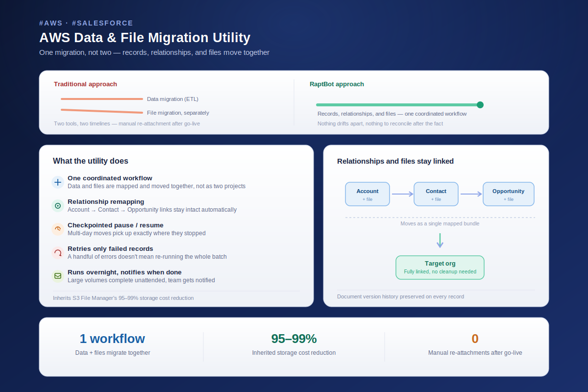Click the green target icon beside Relationship remapping

[x=58, y=206]
